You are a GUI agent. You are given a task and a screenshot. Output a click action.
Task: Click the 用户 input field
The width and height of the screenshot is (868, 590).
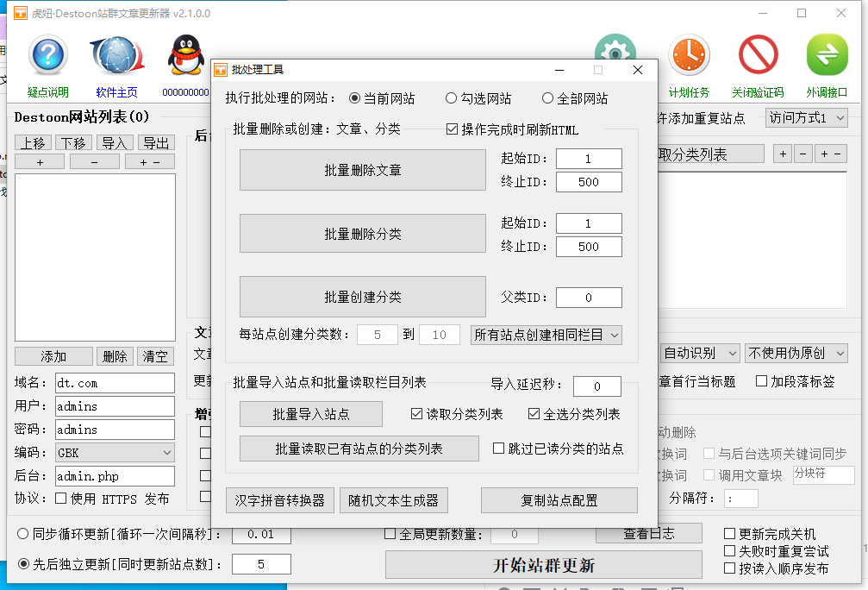[x=115, y=406]
